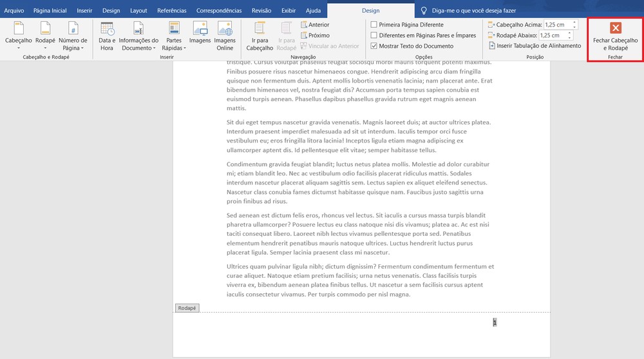Open the first Design tab

point(111,11)
